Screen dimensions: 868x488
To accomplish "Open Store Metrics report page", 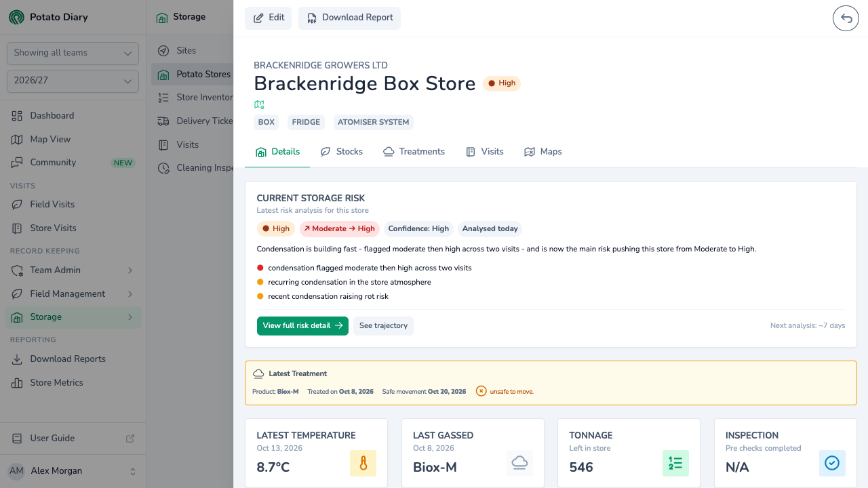I will tap(73, 383).
